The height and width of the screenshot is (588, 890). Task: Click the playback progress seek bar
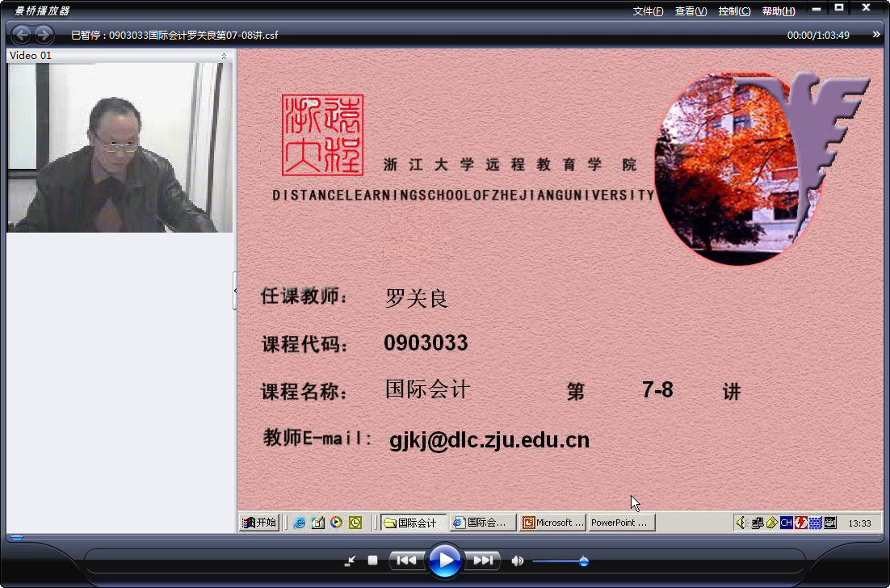(445, 537)
